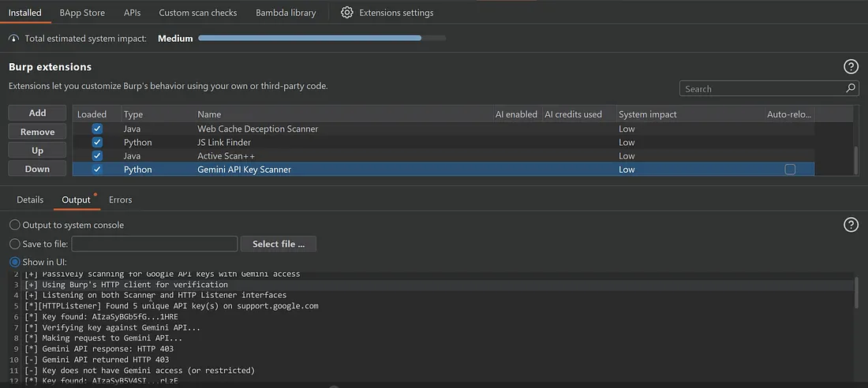Select the Gemini API Key Scanner name

tap(244, 170)
